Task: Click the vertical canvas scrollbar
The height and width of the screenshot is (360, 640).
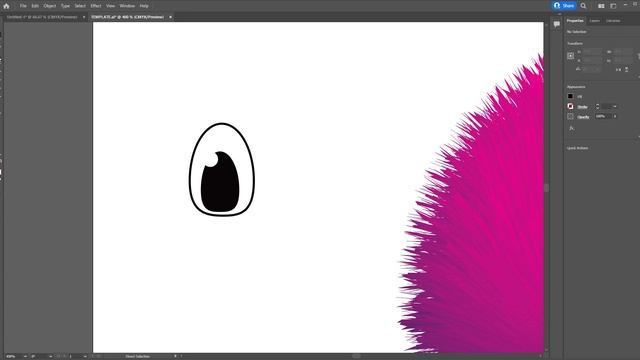Action: 546,188
